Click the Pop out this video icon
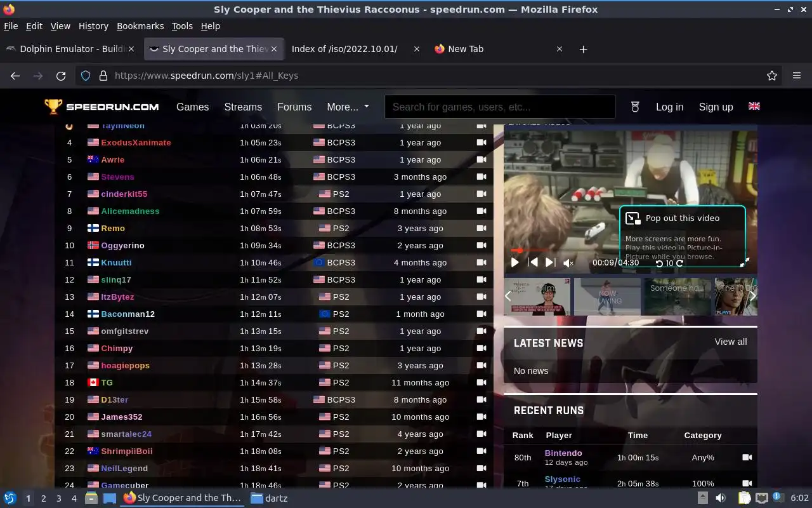The image size is (812, 508). (x=633, y=218)
